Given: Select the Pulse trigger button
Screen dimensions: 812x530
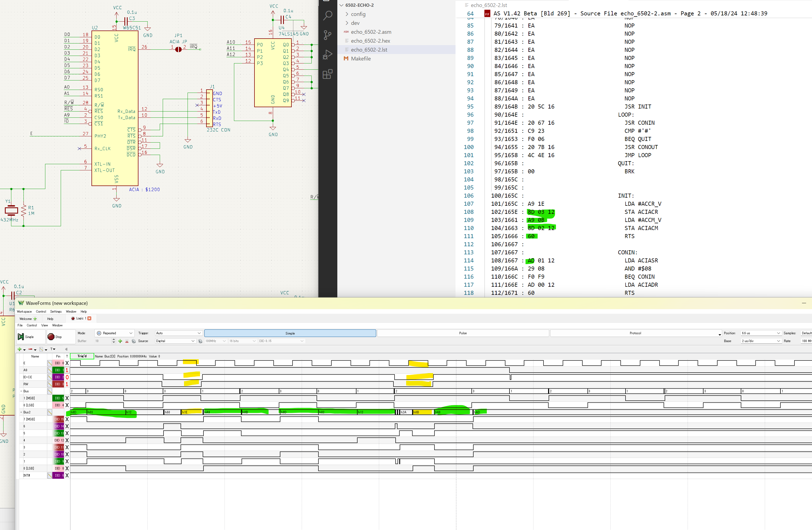Looking at the screenshot, I should [x=463, y=333].
